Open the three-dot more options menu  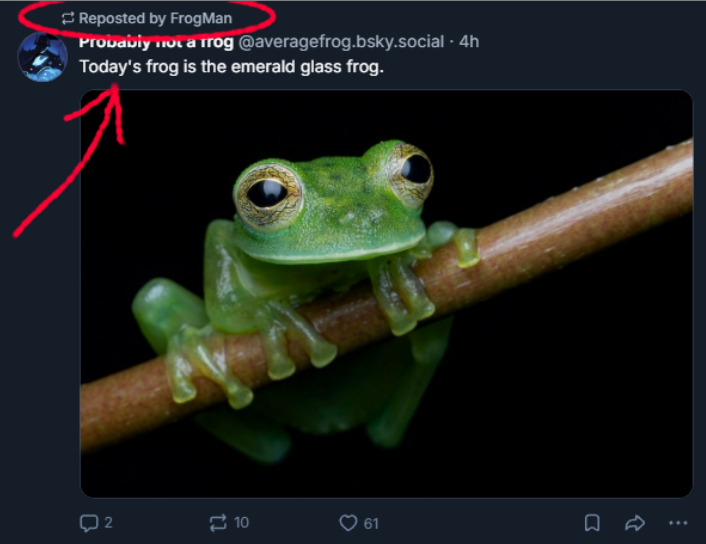677,522
